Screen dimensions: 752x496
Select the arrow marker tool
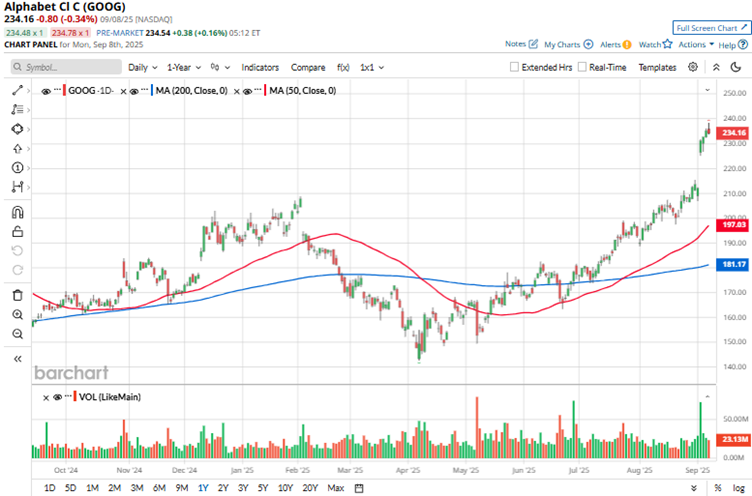[17, 149]
